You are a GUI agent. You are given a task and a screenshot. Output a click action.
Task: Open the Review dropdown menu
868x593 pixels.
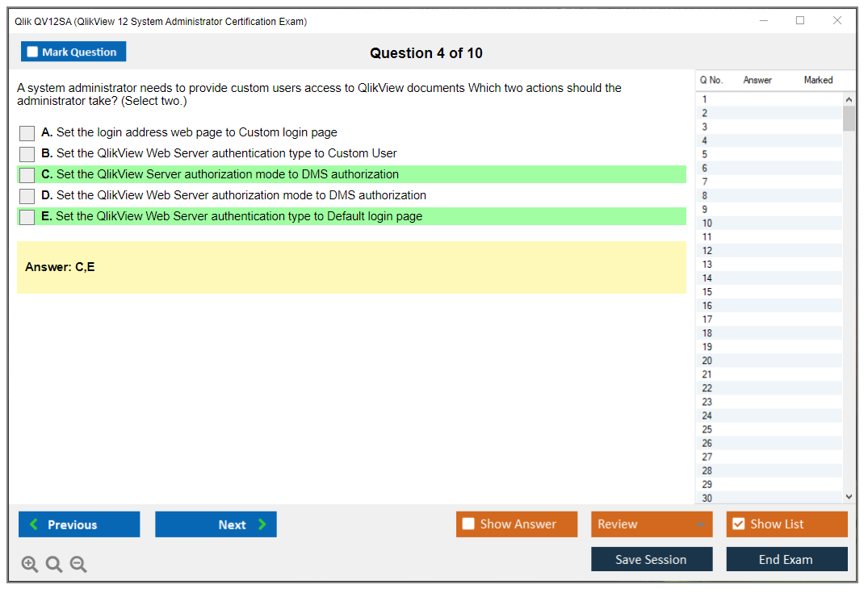(x=652, y=524)
